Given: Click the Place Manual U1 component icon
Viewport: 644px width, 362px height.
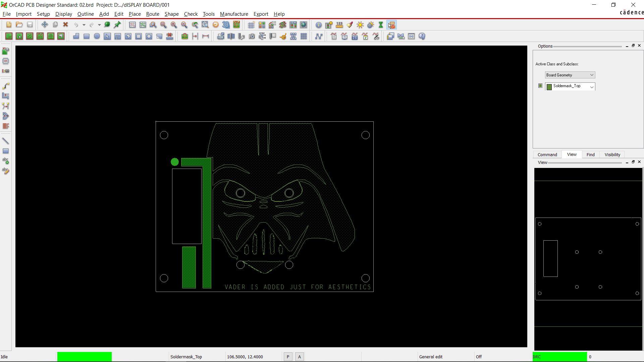Looking at the screenshot, I should pos(6,61).
